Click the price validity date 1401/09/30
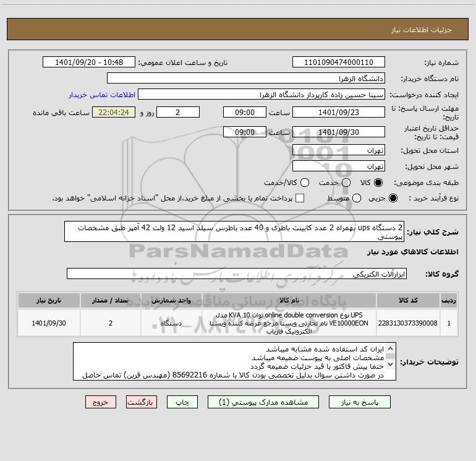The width and height of the screenshot is (476, 461). pyautogui.click(x=339, y=132)
